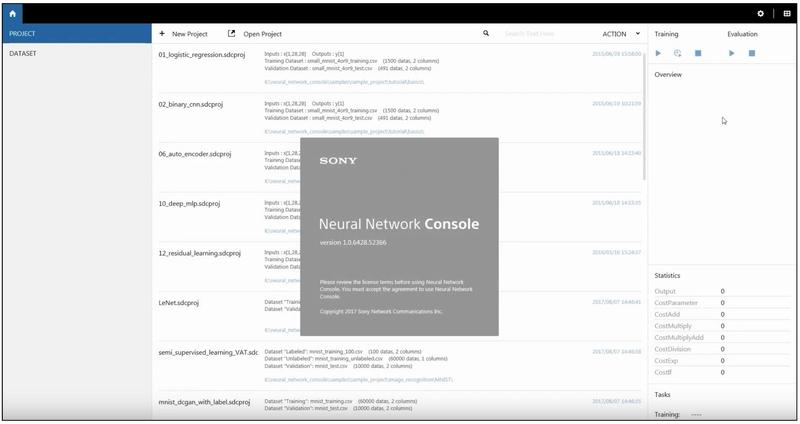Click the path link under 02_binary_cnn
800x424 pixels.
pos(344,132)
